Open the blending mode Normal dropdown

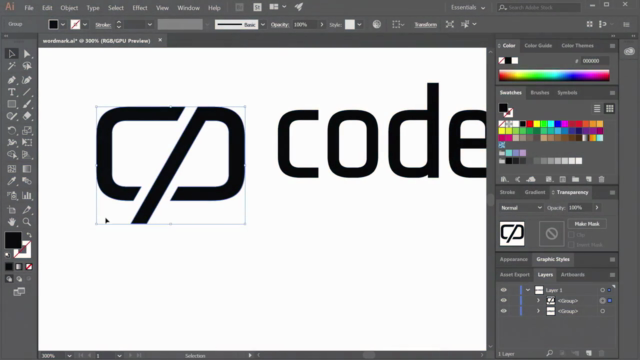[521, 208]
